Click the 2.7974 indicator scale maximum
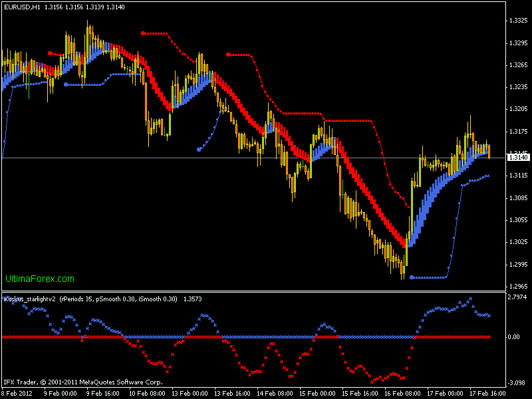This screenshot has width=532, height=399. tap(518, 297)
